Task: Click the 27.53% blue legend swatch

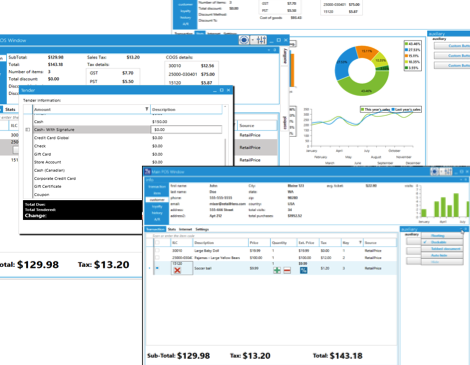Action: pyautogui.click(x=406, y=50)
